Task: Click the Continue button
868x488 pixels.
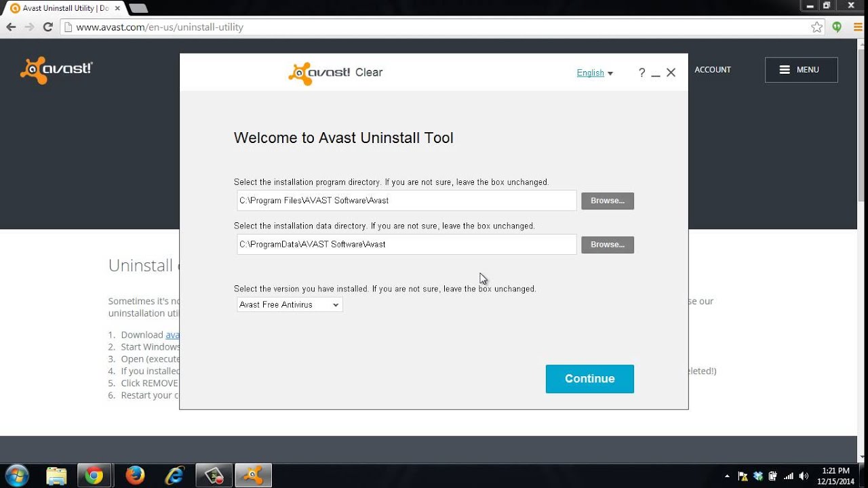Action: point(589,379)
